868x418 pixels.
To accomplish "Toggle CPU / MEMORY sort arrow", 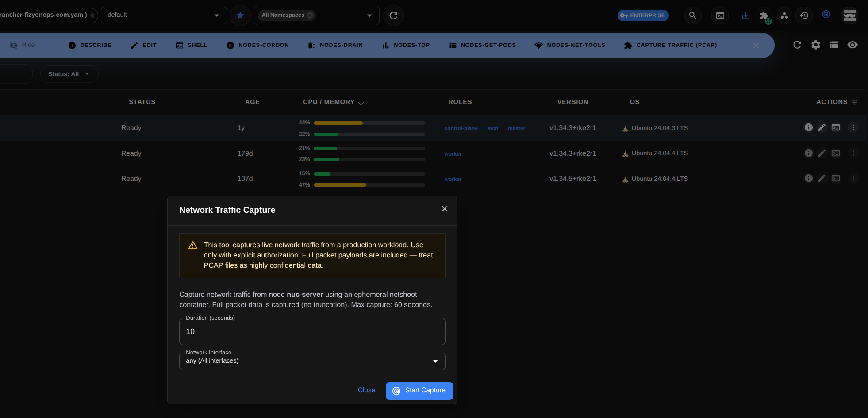I will click(361, 102).
